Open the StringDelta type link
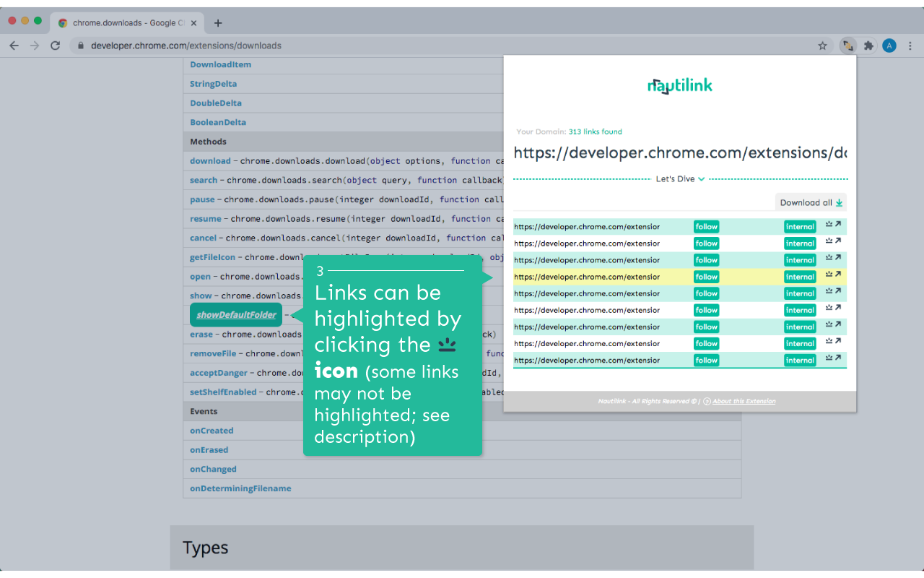The height and width of the screenshot is (578, 924). [213, 84]
